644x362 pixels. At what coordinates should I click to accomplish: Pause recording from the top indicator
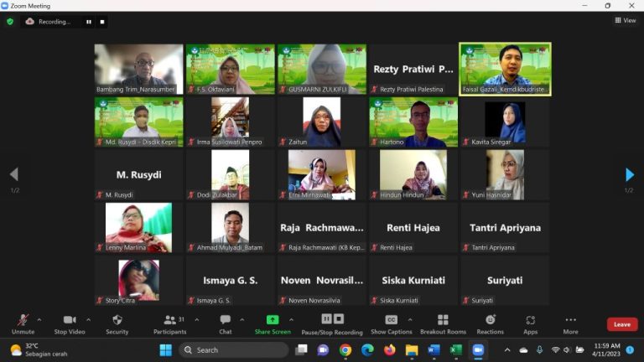pyautogui.click(x=89, y=22)
